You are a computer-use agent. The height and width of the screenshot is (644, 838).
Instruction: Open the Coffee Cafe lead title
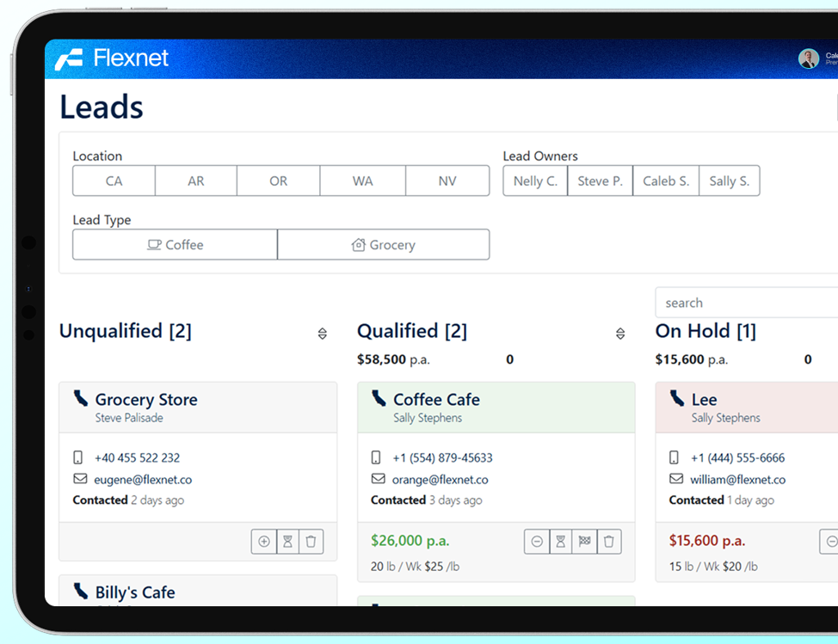coord(436,400)
